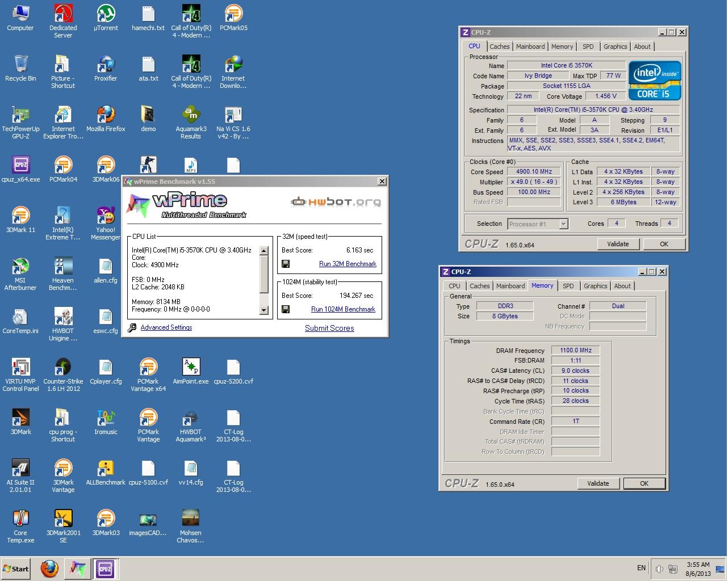Launch µTorrent from the desktop

106,18
